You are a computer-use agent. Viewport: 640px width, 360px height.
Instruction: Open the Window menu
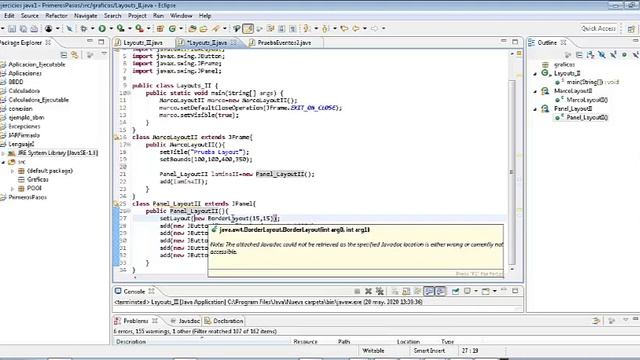(181, 16)
